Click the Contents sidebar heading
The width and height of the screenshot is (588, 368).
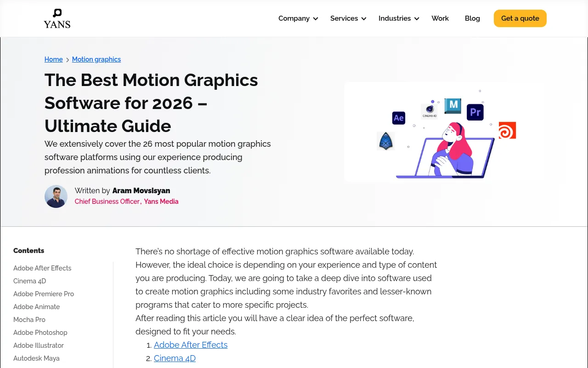click(x=29, y=251)
